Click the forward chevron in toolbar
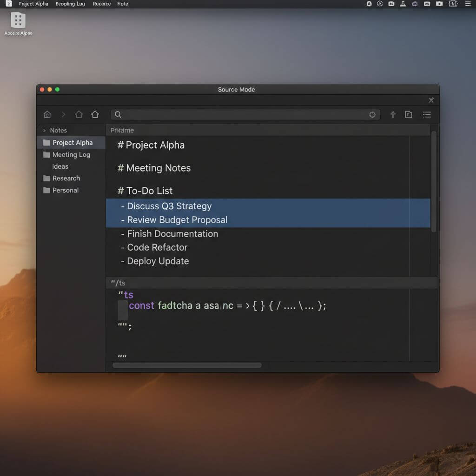This screenshot has width=476, height=476. tap(63, 114)
